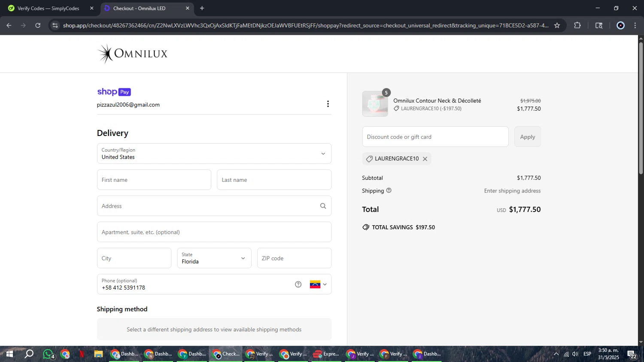Screen dimensions: 644x362
Task: Open Netflix from the taskbar
Action: click(x=82, y=354)
